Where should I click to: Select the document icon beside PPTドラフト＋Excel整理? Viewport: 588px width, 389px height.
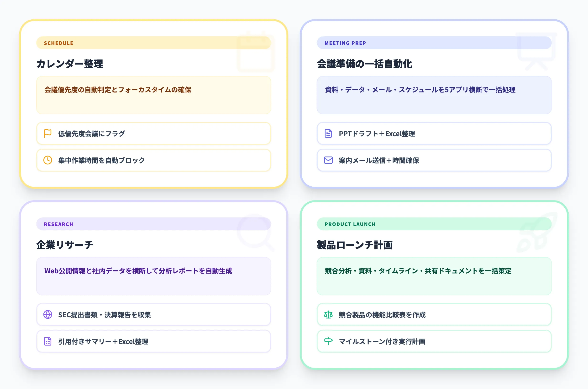click(x=328, y=134)
